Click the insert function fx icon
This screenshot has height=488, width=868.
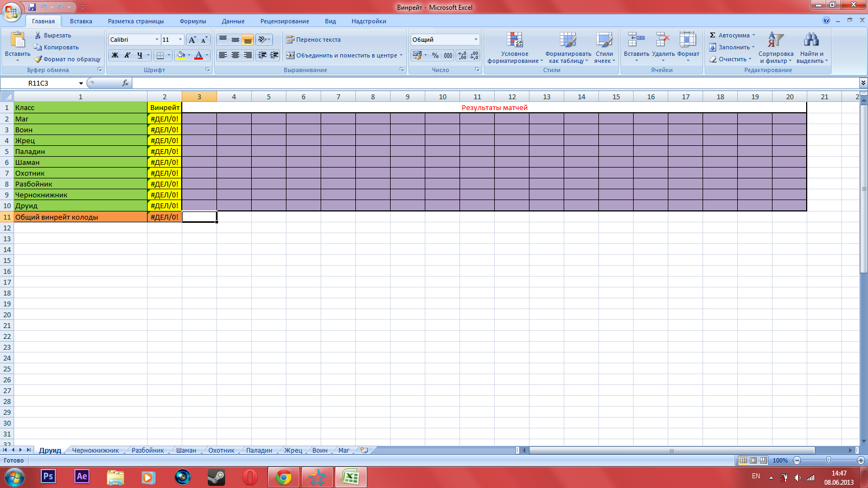pyautogui.click(x=125, y=83)
